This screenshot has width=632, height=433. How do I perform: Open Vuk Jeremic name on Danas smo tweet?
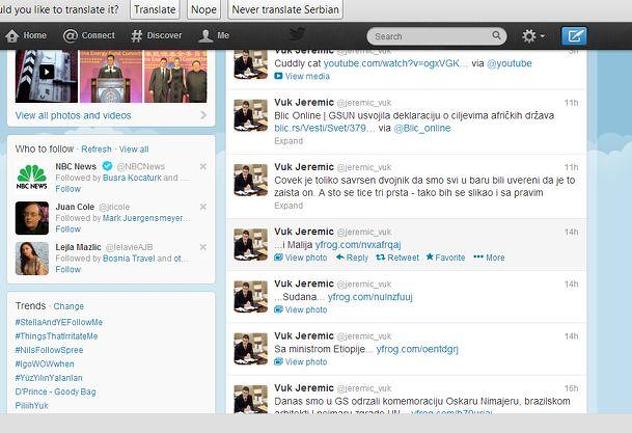click(x=304, y=388)
